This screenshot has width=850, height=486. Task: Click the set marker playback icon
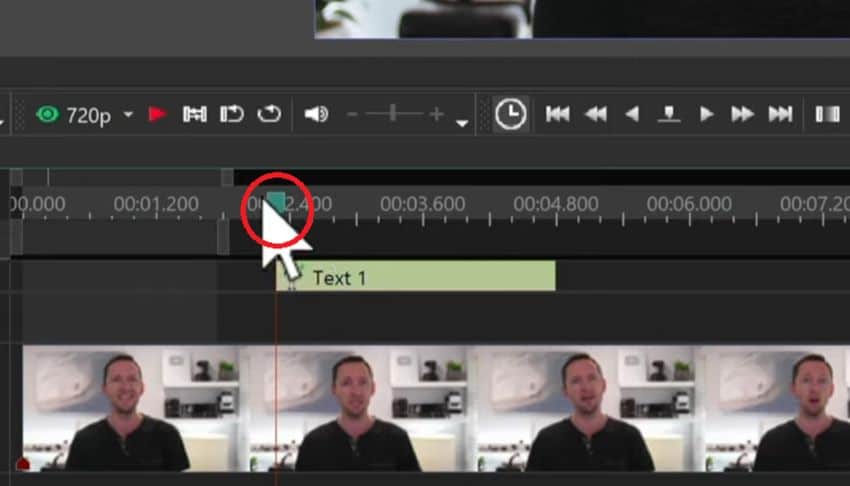(x=668, y=114)
